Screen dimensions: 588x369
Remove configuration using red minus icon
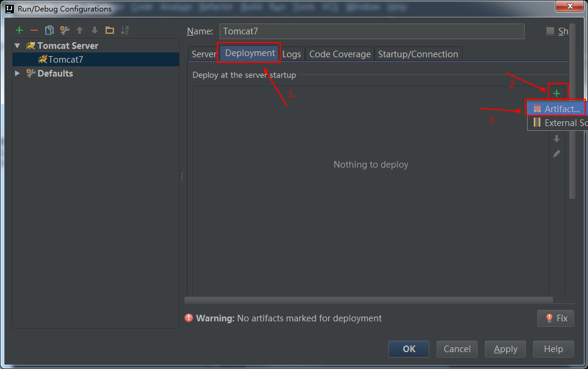click(34, 31)
